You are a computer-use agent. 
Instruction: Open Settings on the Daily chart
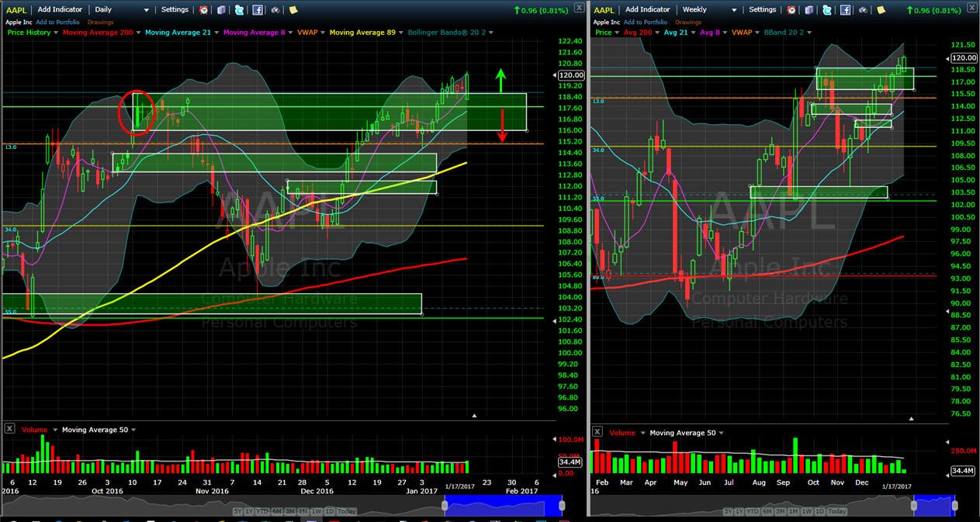click(x=175, y=10)
